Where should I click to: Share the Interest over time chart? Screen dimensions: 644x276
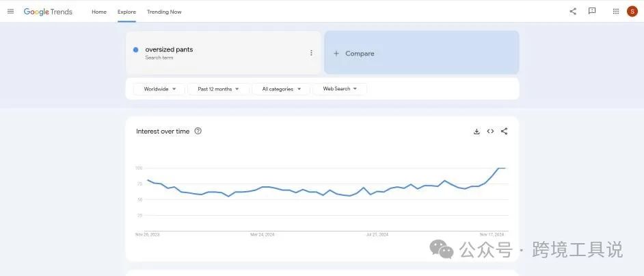pos(504,131)
